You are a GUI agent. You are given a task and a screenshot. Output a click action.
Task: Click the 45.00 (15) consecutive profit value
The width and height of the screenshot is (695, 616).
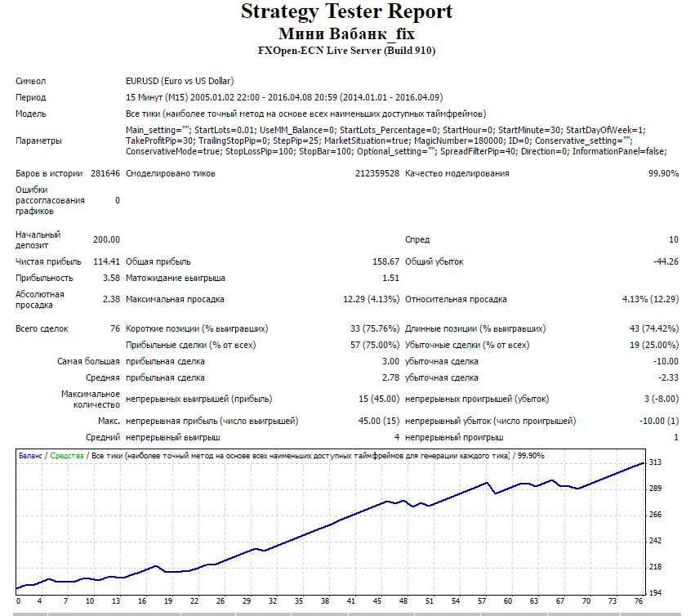[379, 421]
